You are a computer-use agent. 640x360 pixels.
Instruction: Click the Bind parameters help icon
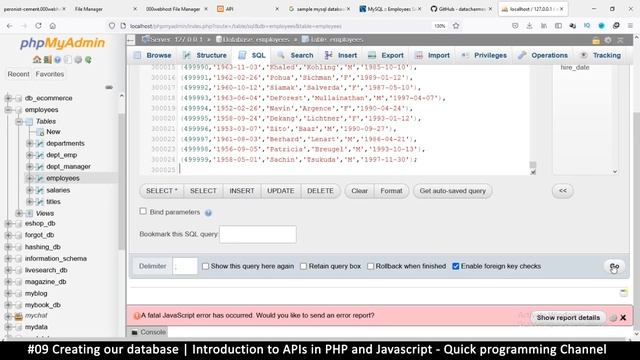coord(208,213)
